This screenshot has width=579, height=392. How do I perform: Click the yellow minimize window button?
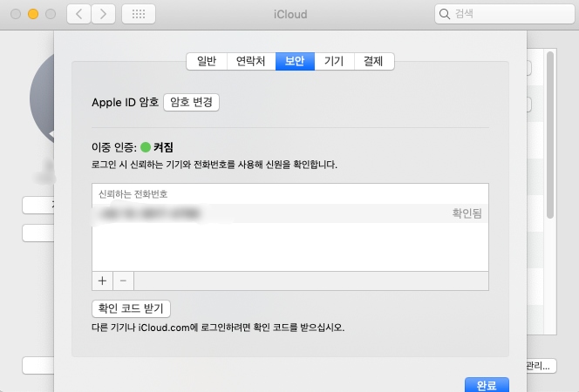click(33, 14)
